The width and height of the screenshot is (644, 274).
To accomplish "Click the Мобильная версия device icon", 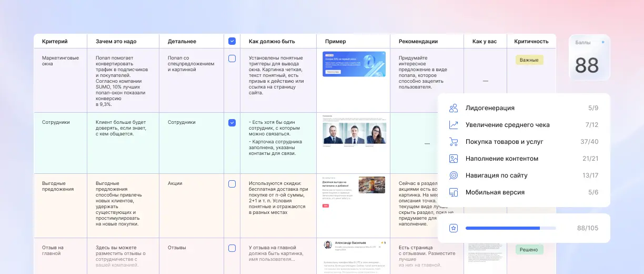I will [x=454, y=192].
